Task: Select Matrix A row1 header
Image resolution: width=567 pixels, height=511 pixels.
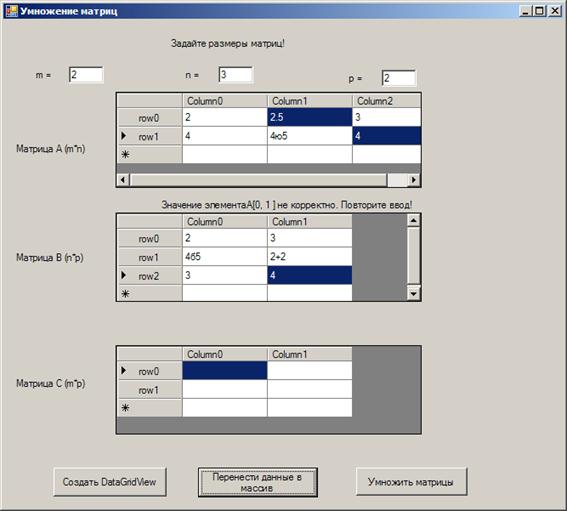Action: tap(150, 136)
